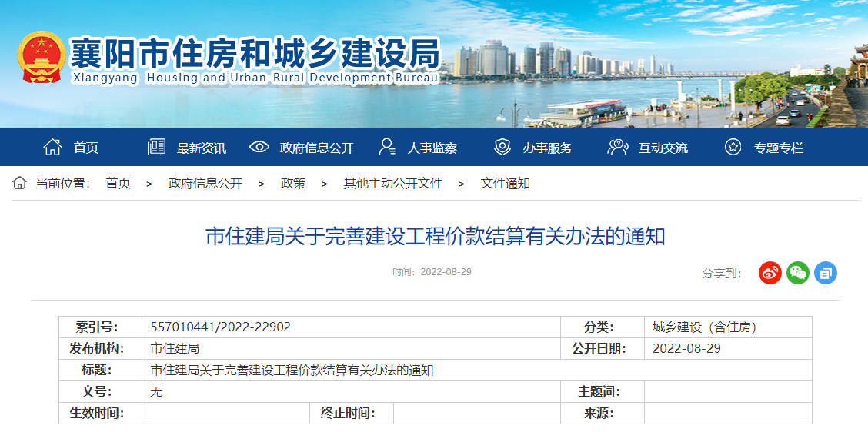
Task: Click 政府信息公开 breadcrumb link
Action: click(x=205, y=183)
